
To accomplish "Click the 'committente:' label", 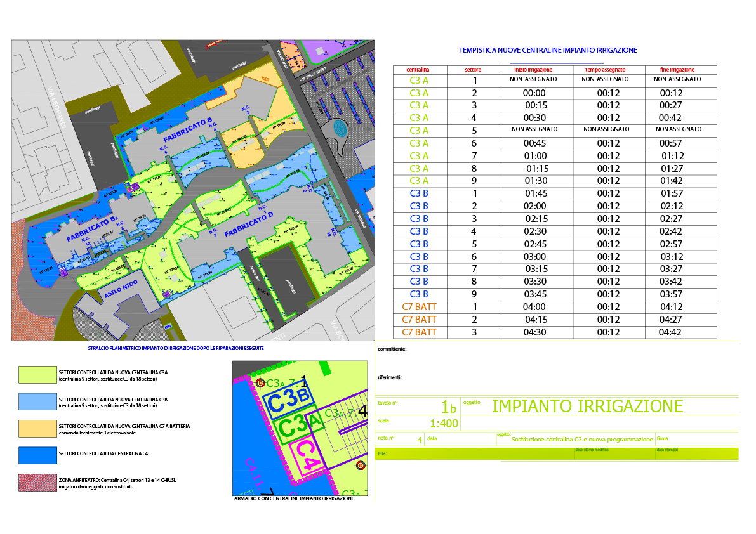I will coord(392,349).
